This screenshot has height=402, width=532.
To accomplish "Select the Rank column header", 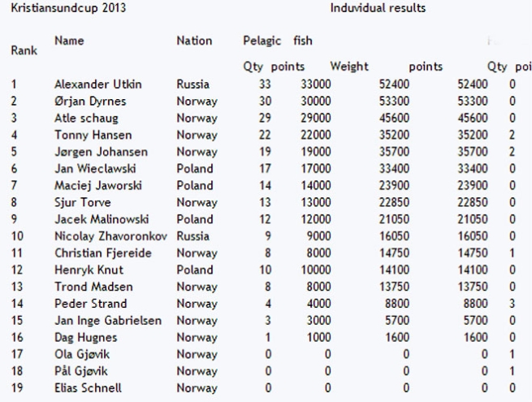I will pyautogui.click(x=24, y=50).
